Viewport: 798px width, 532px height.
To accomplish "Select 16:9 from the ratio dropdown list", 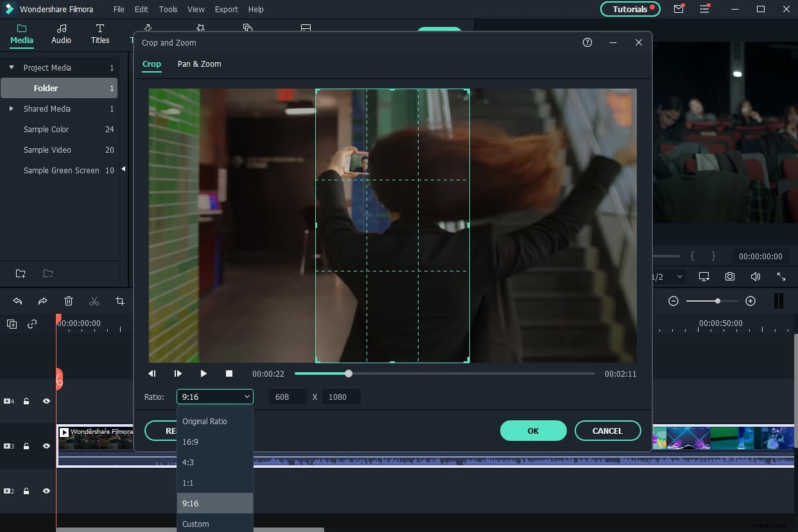I will point(190,442).
